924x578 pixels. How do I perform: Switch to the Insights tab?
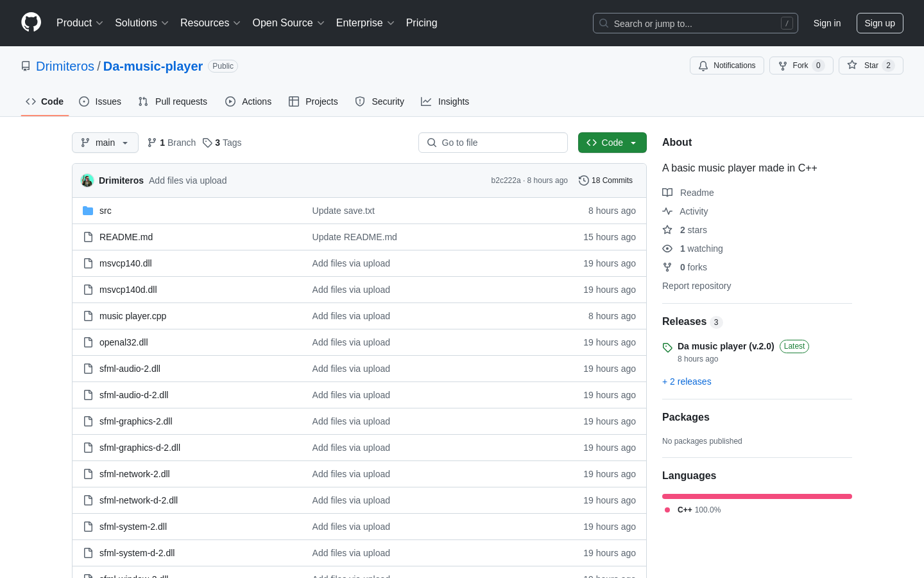coord(445,101)
